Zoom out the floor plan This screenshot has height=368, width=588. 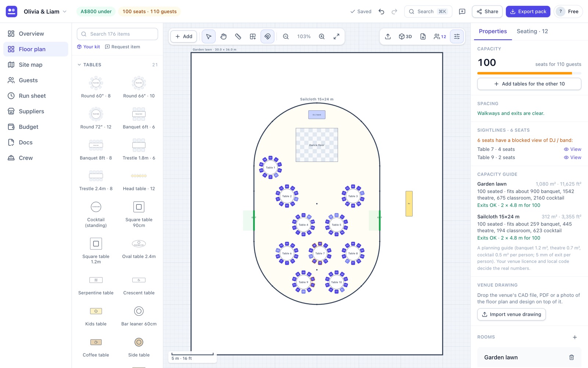click(286, 36)
